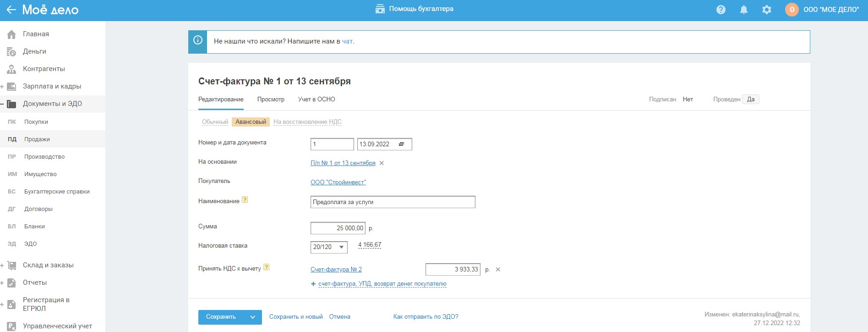Remove the basis document with X icon
The image size is (868, 332).
coord(382,163)
